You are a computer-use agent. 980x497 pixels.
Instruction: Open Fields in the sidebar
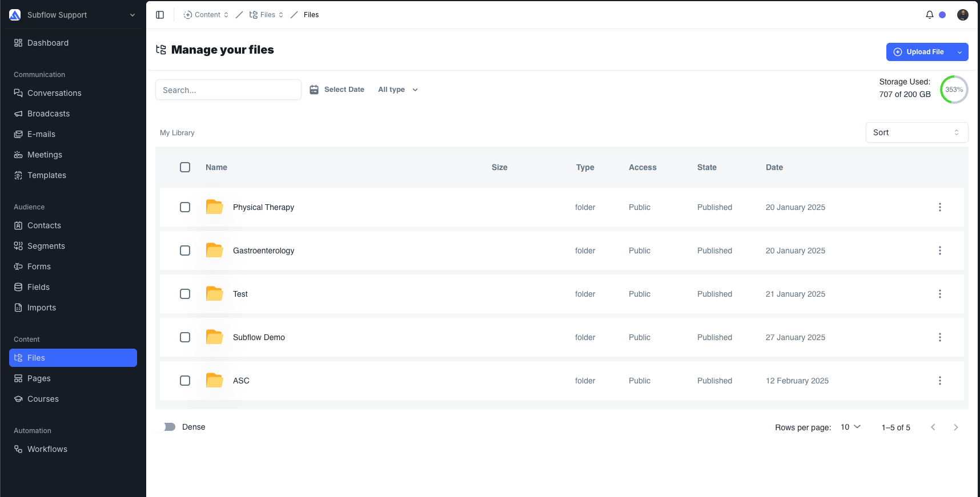73,287
